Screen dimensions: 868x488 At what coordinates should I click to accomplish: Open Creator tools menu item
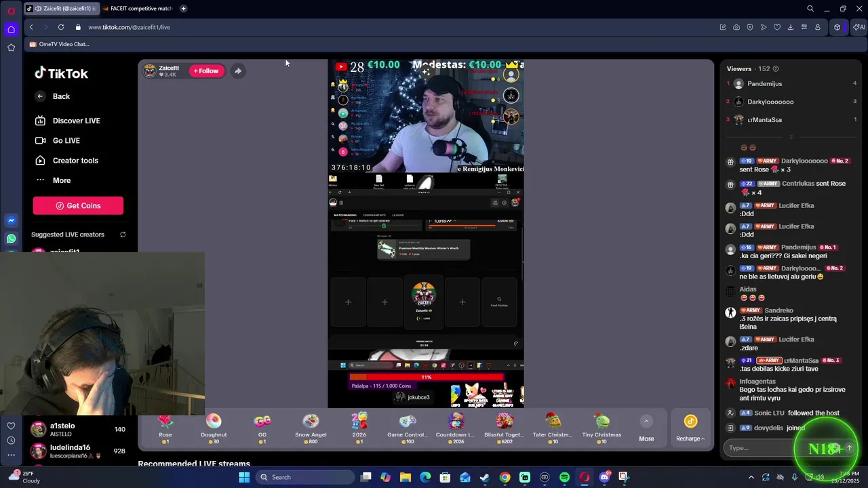click(67, 161)
